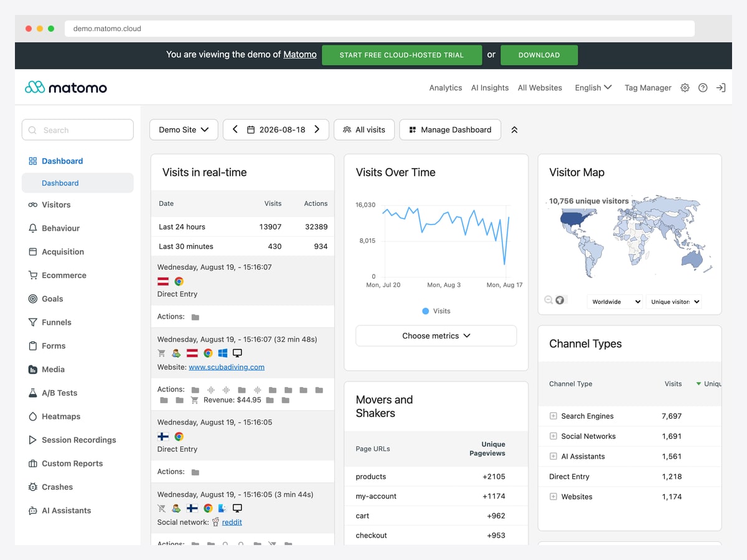Toggle sort on the green-arrow Unique column

coord(708,384)
